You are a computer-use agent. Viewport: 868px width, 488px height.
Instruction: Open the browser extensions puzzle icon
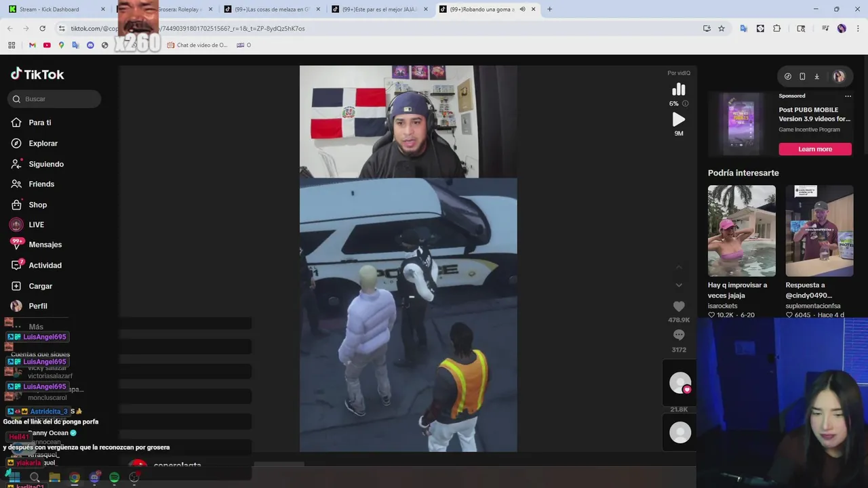pos(777,28)
